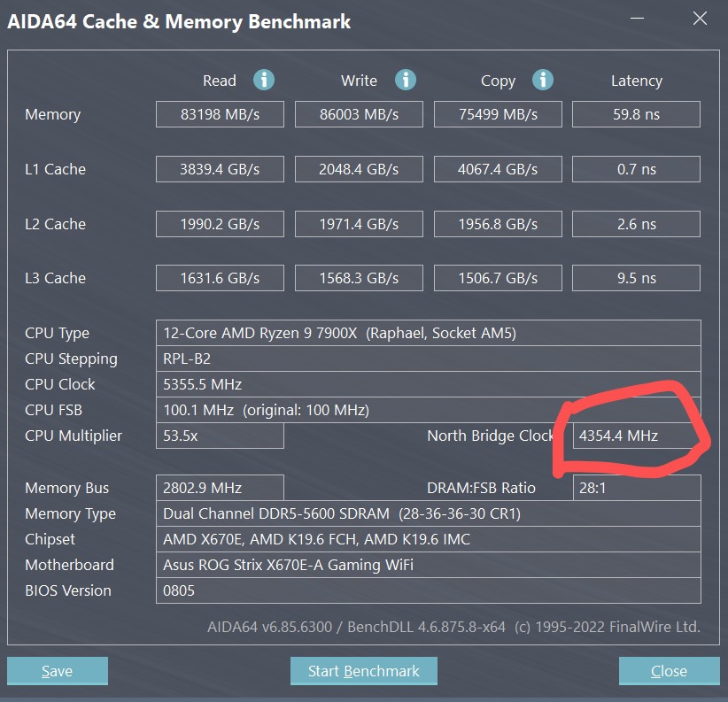728x702 pixels.
Task: Click the Latency column header
Action: [x=637, y=81]
